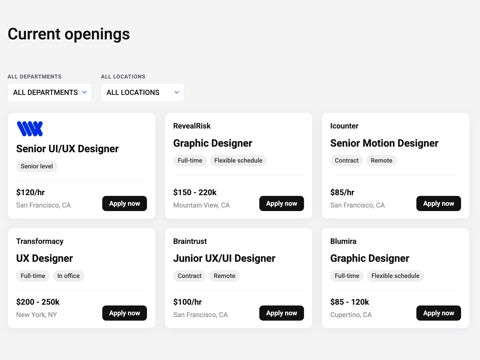Click the blue logo on Senior UI/UX Designer card
Image resolution: width=480 pixels, height=360 pixels.
(x=30, y=129)
